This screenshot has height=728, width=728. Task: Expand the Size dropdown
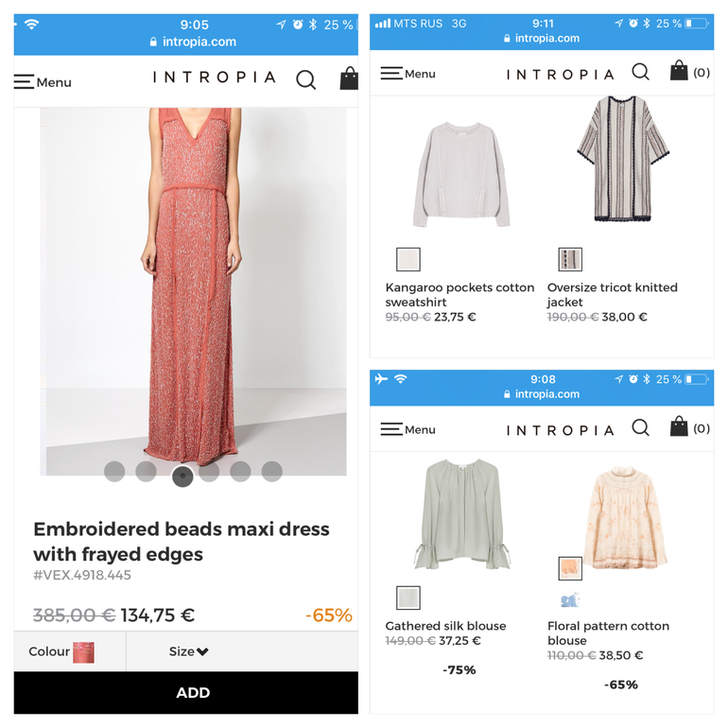189,651
